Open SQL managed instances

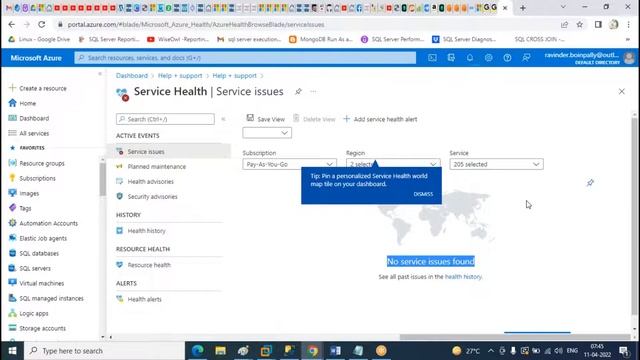tap(46, 298)
